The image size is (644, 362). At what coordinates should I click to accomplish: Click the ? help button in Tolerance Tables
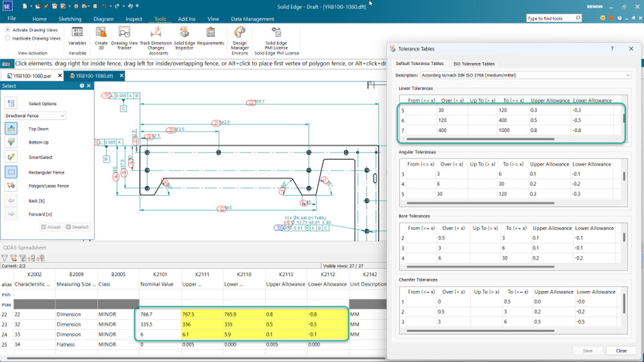612,49
